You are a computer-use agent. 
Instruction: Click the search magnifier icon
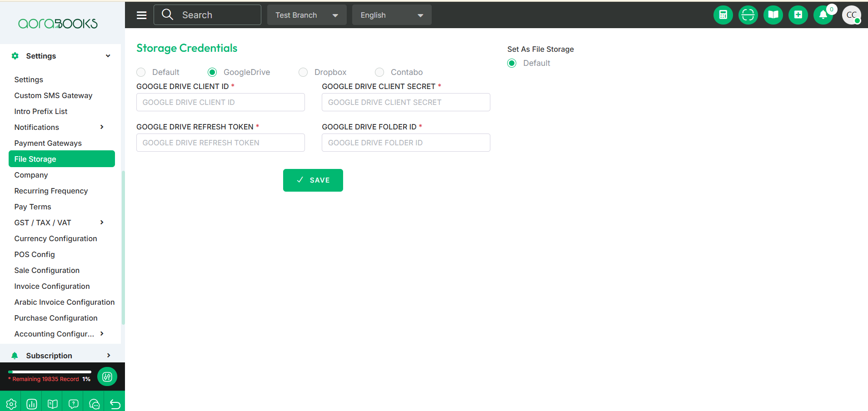(x=168, y=15)
